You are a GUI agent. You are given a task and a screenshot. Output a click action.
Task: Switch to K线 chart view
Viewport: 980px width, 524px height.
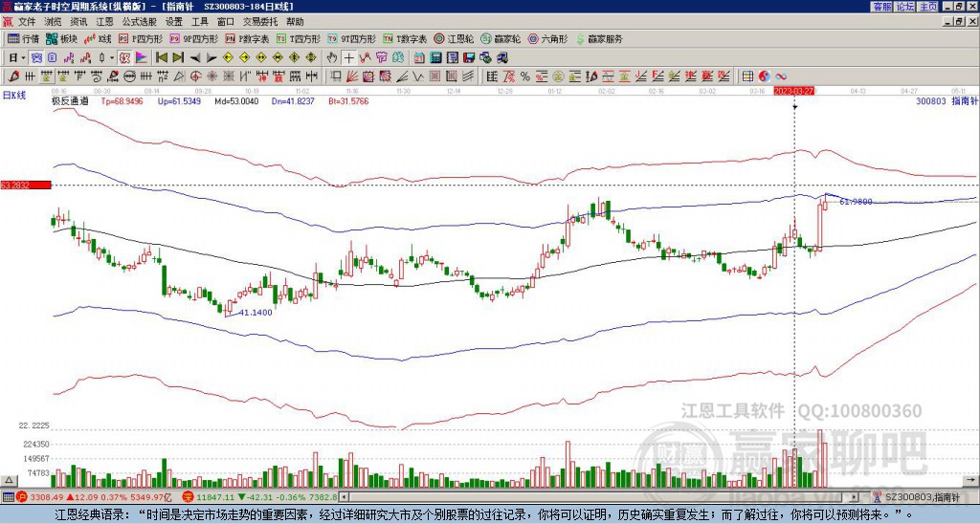(98, 38)
